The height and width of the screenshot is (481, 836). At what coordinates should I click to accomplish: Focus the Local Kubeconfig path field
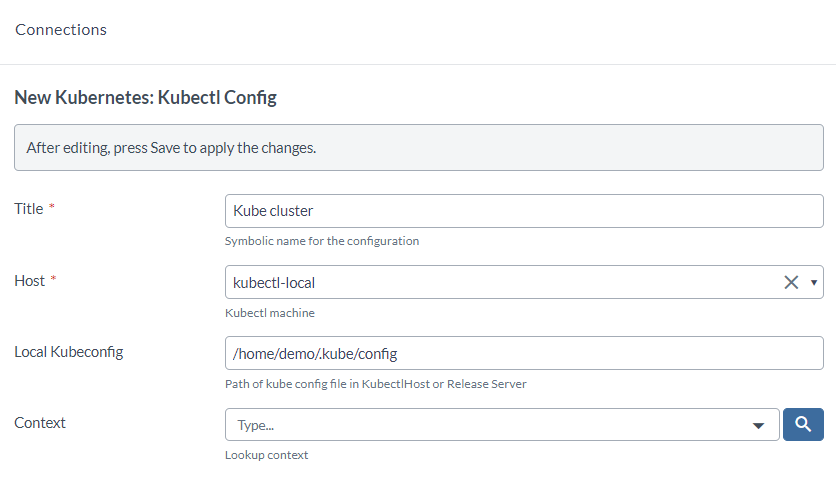(x=523, y=353)
